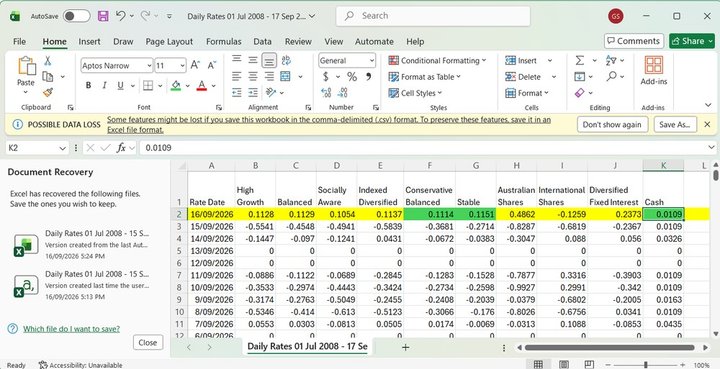Click the Copy icon
Viewport: 720px width, 369px height.
point(47,77)
